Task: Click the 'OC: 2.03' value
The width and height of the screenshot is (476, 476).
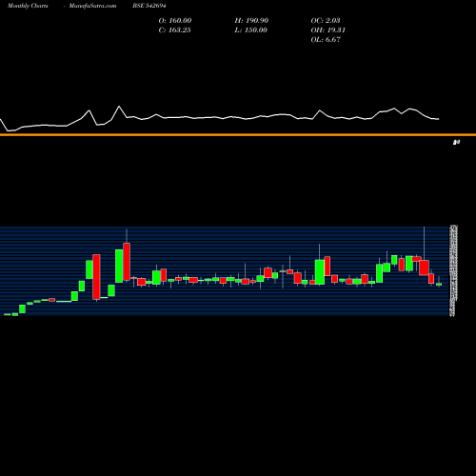Action: (326, 20)
